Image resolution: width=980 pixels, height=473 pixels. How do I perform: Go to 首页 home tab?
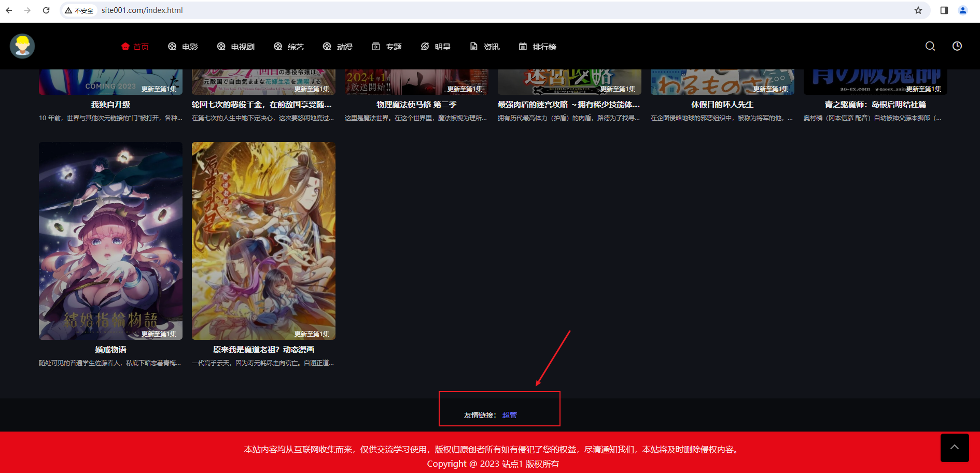135,47
